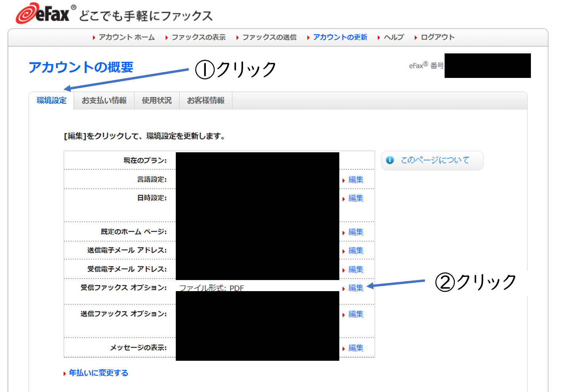Open the 使用状況 tab

[157, 101]
